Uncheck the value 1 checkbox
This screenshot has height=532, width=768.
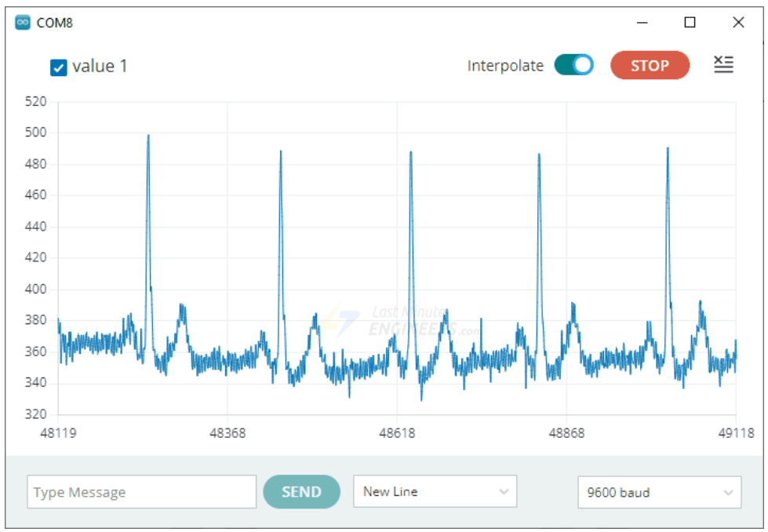(x=58, y=67)
